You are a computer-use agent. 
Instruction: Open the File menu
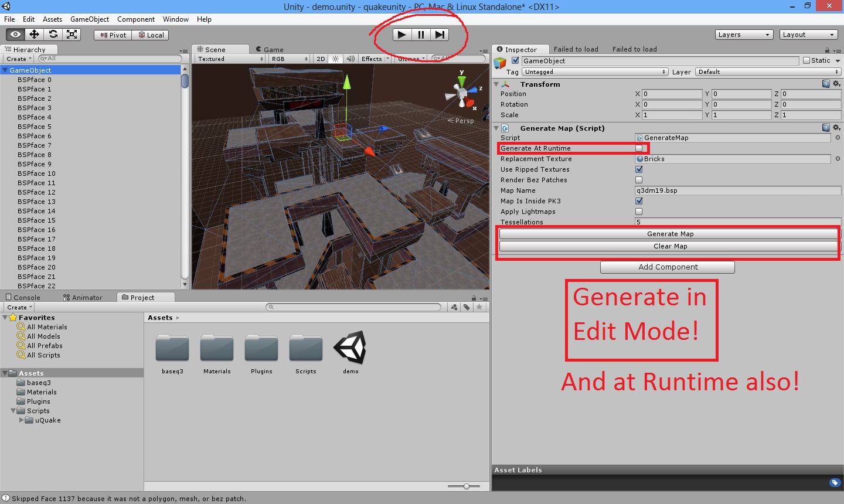[9, 19]
